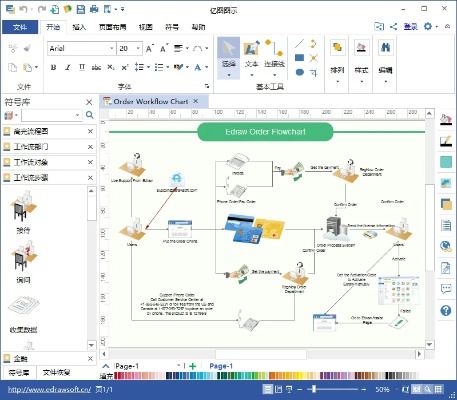
Task: Click the Copy icon in ribbon
Action: click(x=13, y=68)
